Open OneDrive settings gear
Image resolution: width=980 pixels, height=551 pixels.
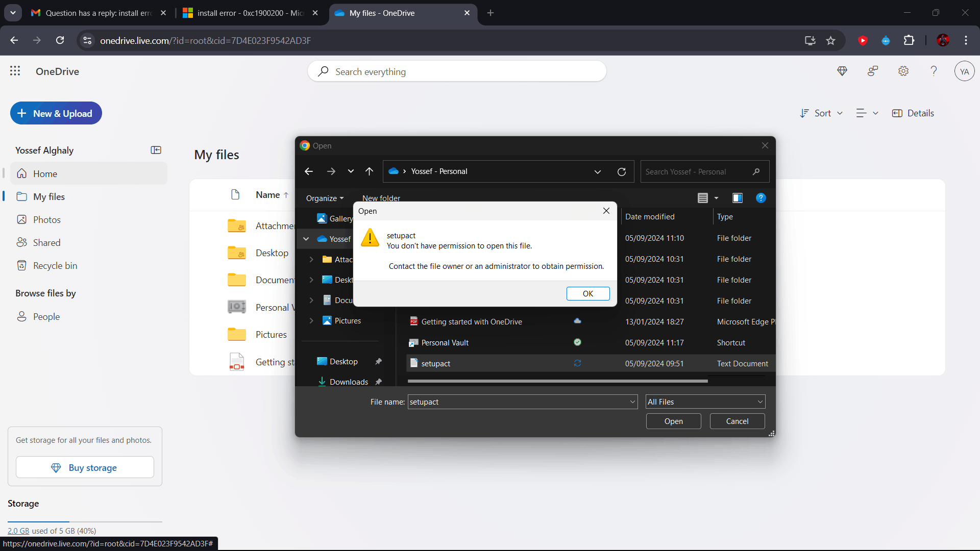(x=903, y=71)
